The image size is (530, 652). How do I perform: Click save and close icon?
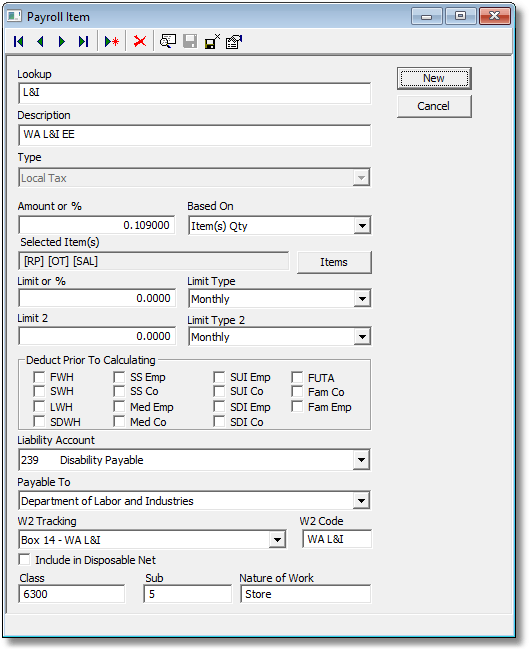pyautogui.click(x=212, y=42)
